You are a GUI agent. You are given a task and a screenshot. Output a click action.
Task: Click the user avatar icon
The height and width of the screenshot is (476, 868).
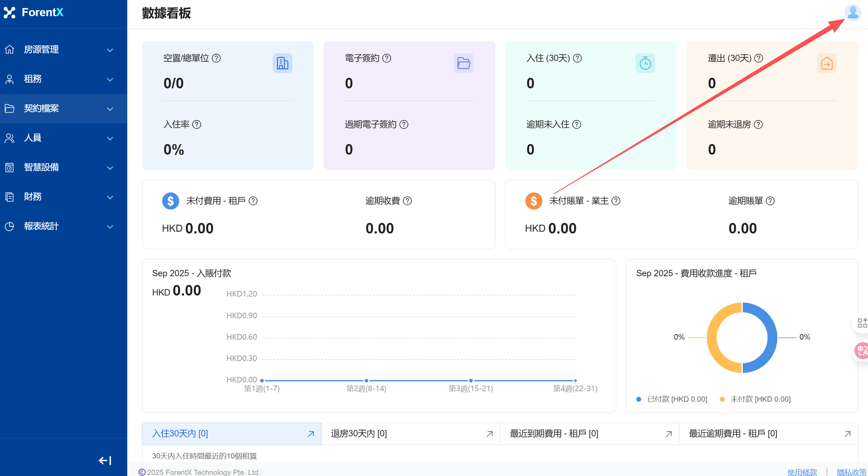(x=853, y=13)
